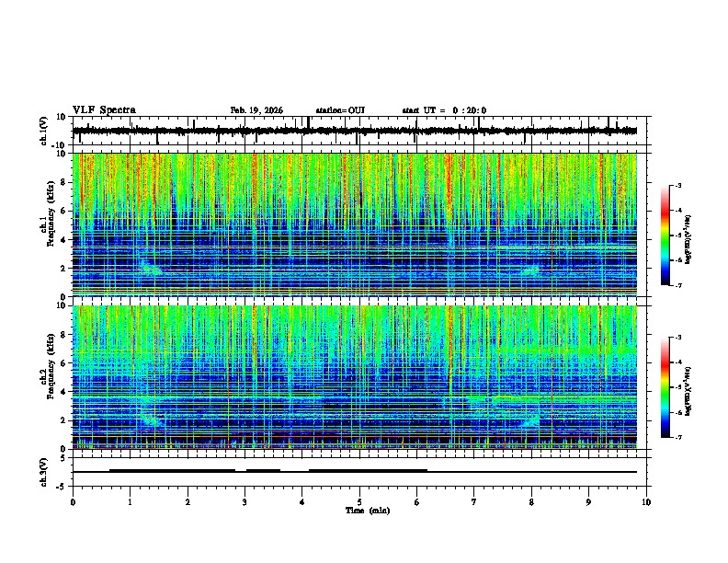Click the ch.3 bar segment between minutes 3 and 4
728x563 pixels.
coord(263,471)
